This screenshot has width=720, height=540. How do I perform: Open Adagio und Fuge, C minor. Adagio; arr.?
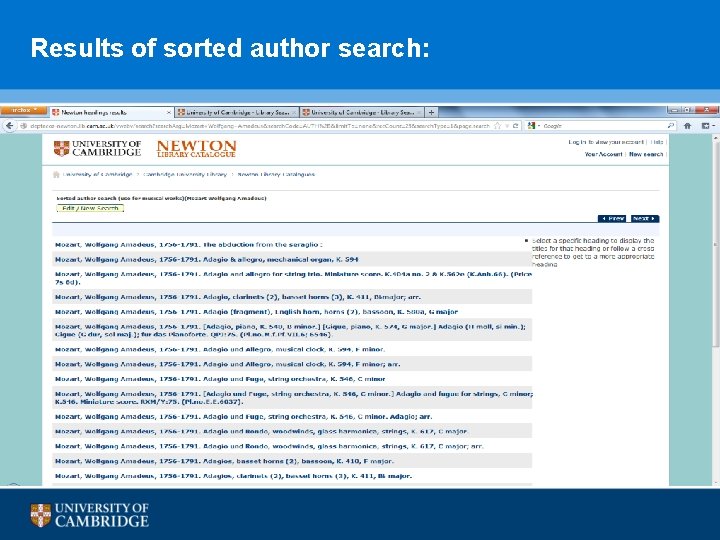point(243,416)
